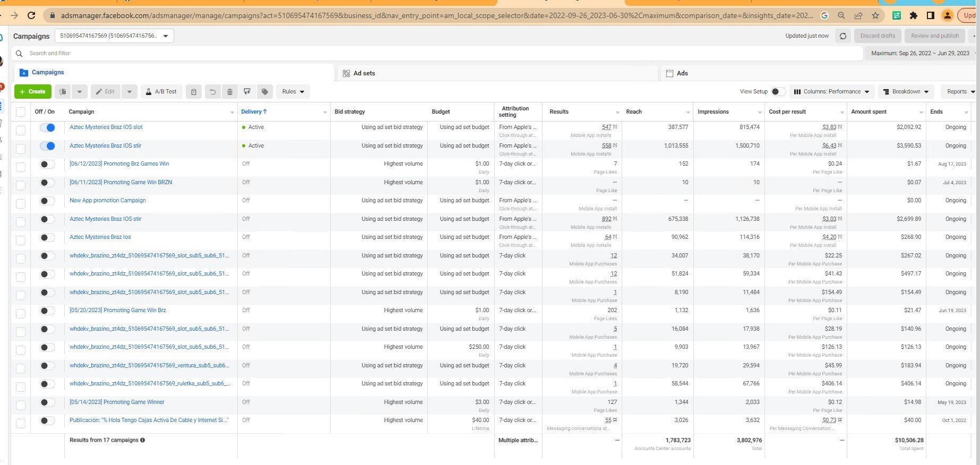Open the Campaign column header menu arrow

point(232,113)
